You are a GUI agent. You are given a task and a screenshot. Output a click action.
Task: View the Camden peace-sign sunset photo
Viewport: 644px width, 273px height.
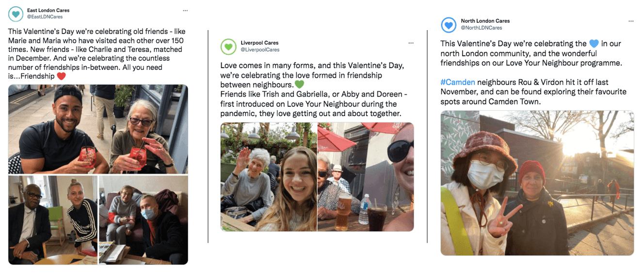click(x=537, y=183)
